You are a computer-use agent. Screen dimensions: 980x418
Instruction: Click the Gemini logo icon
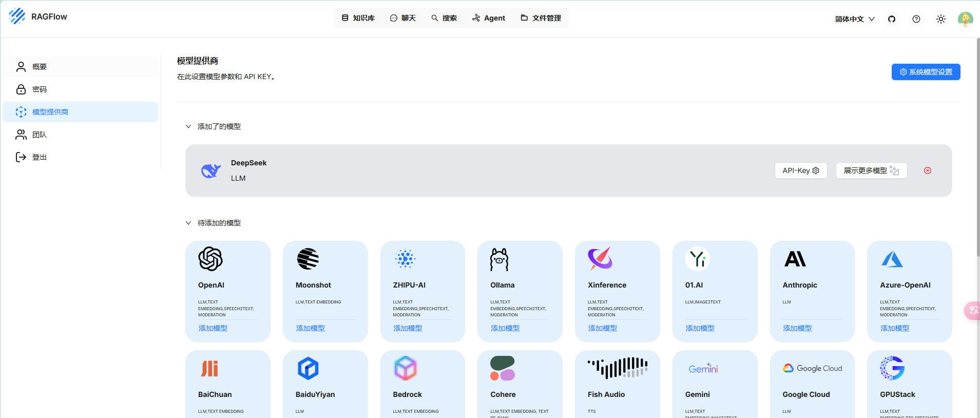(703, 368)
